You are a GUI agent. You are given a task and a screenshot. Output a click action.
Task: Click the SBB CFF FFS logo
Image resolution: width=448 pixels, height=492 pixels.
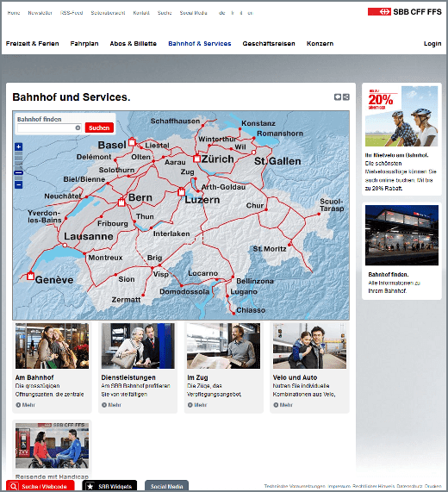(405, 12)
